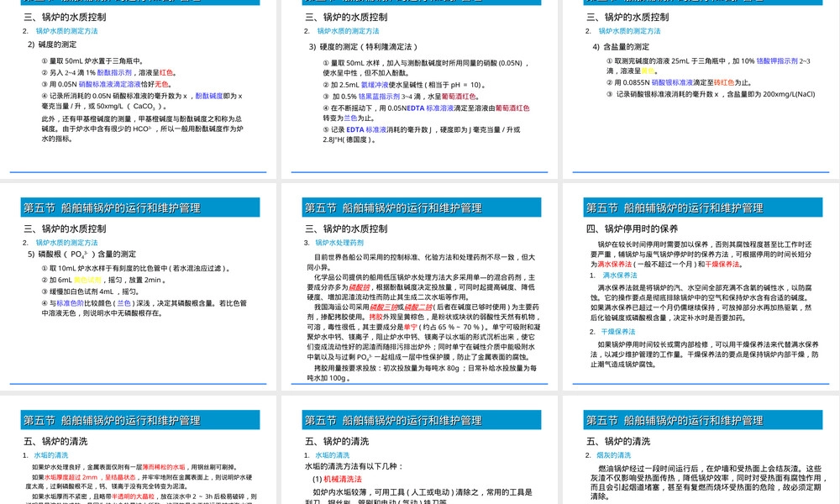840x504 pixels.
Task: Open the 四、锅炉停用时的保养 slide
Action: (x=701, y=289)
